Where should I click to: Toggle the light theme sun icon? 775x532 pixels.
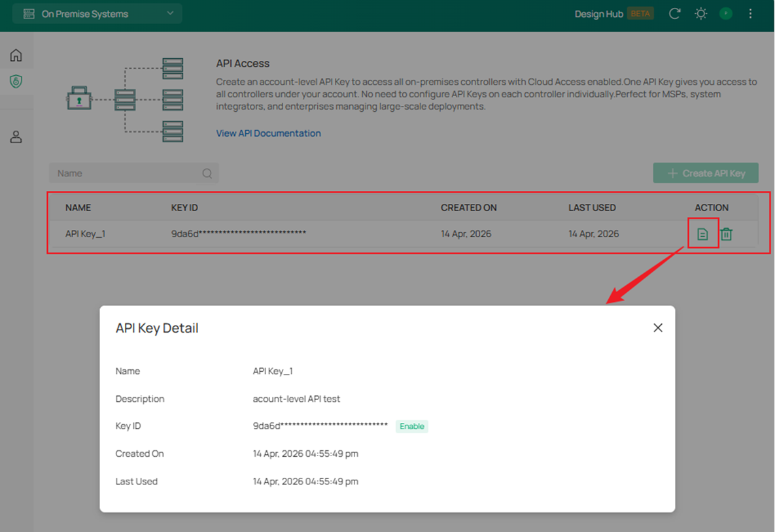pos(701,13)
